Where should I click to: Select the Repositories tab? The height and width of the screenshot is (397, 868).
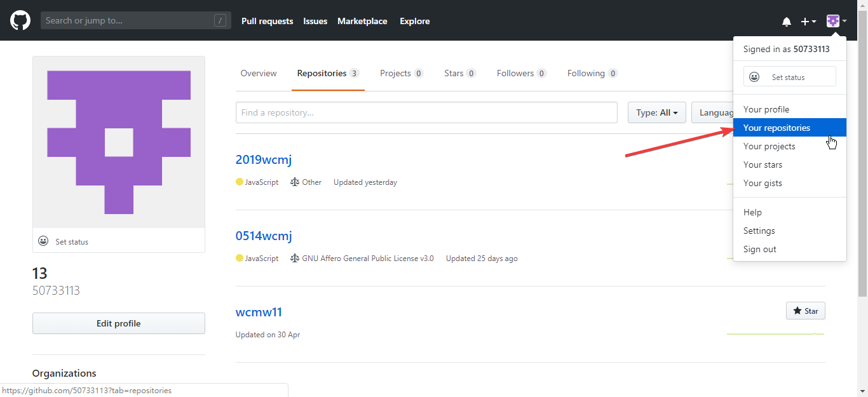pos(328,73)
